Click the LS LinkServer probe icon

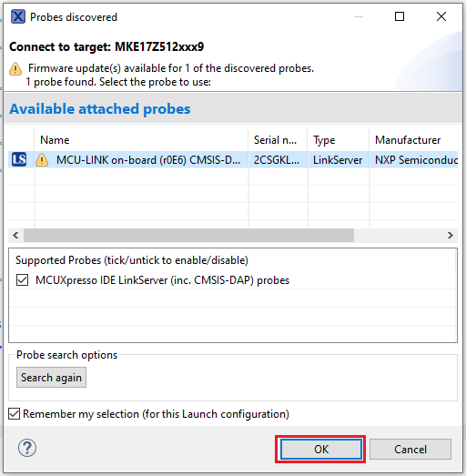tap(19, 159)
